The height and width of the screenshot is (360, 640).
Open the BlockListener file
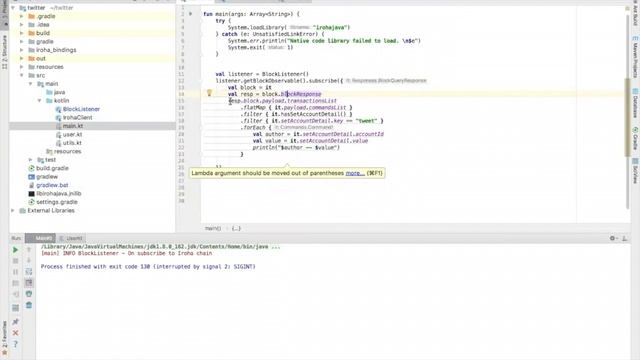(81, 109)
